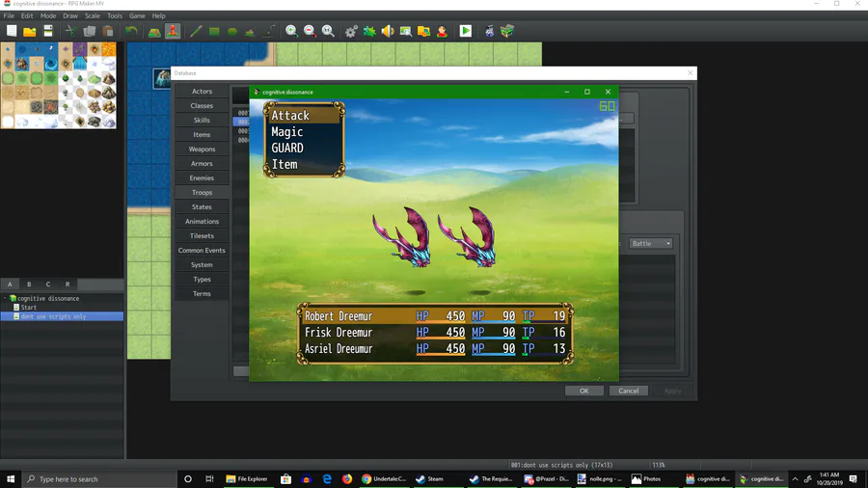Open Firefox from the taskbar

point(347,479)
